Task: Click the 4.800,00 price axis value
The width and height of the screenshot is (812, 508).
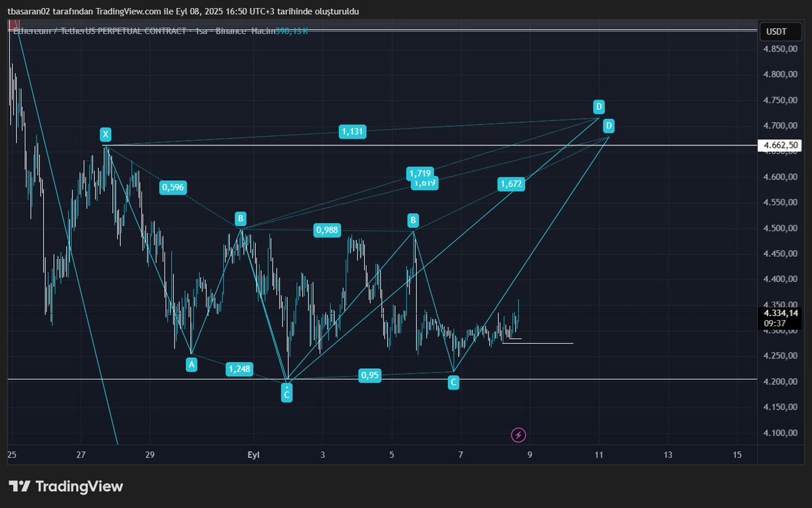Action: pyautogui.click(x=782, y=74)
